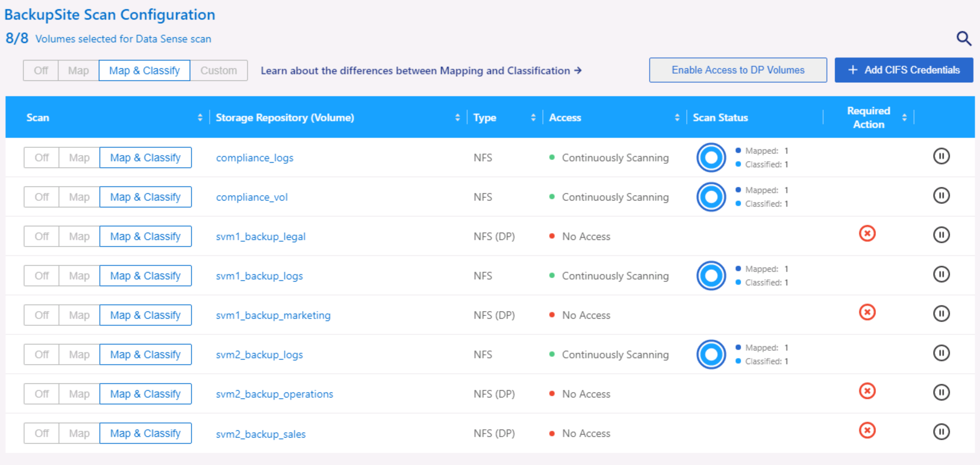Click required action error icon for svm1_backup_legal
980x465 pixels.
[867, 234]
